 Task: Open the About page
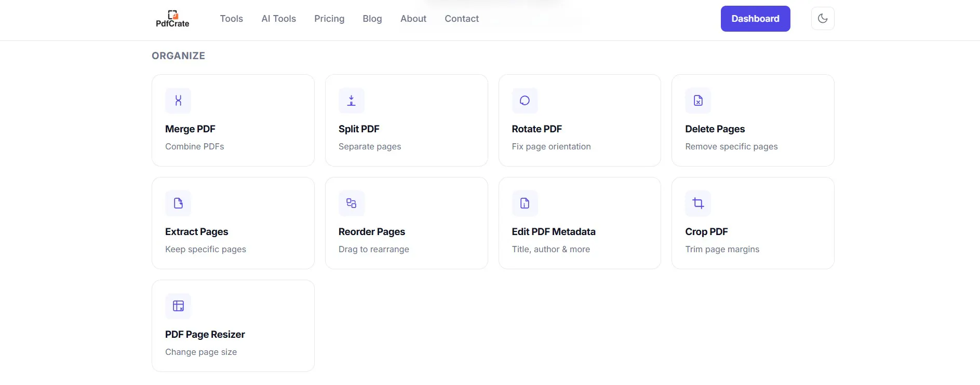coord(413,19)
